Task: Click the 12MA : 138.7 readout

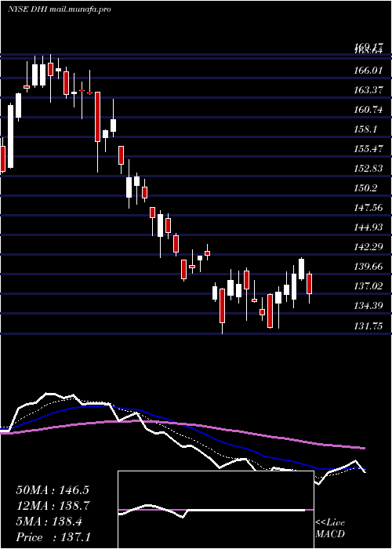Action: coord(53,506)
